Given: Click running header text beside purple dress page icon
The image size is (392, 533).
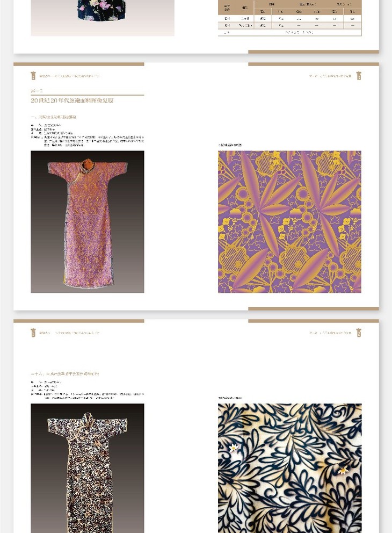Looking at the screenshot, I should coord(69,76).
